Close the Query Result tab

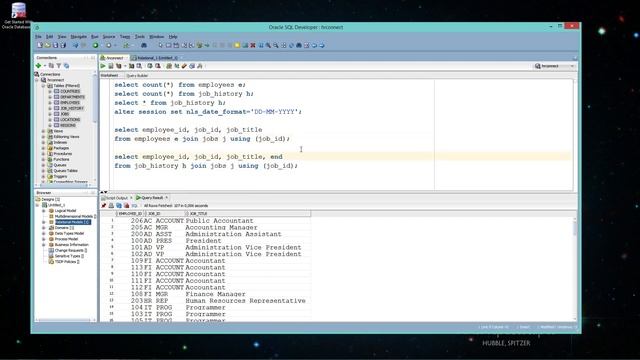(x=167, y=198)
